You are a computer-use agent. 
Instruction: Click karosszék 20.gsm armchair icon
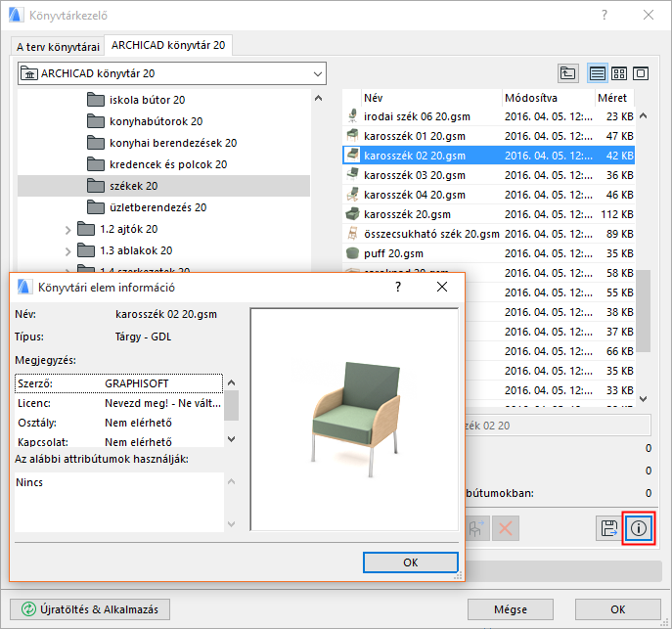coord(352,214)
